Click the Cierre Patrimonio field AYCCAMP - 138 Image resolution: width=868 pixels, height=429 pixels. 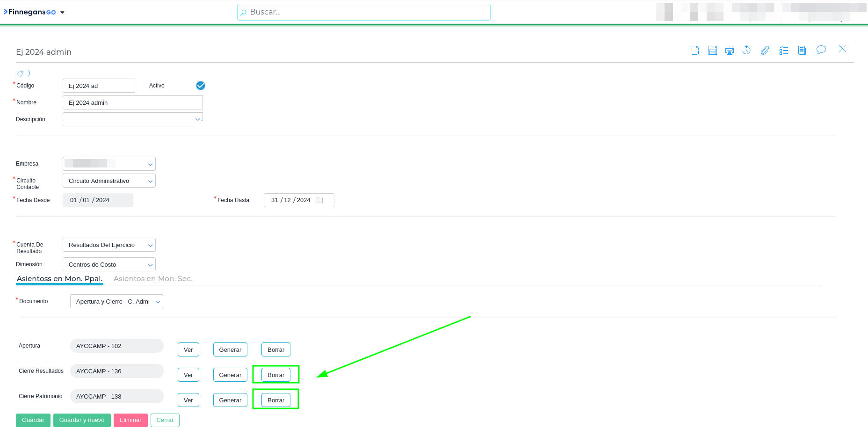point(117,396)
